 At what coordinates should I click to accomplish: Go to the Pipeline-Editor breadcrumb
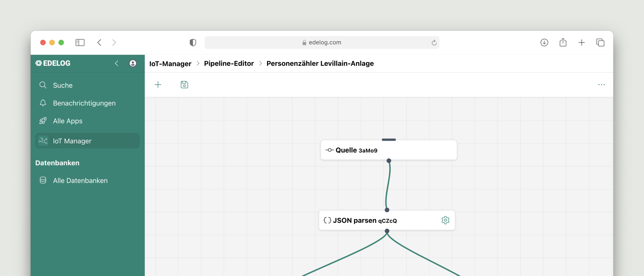tap(229, 64)
